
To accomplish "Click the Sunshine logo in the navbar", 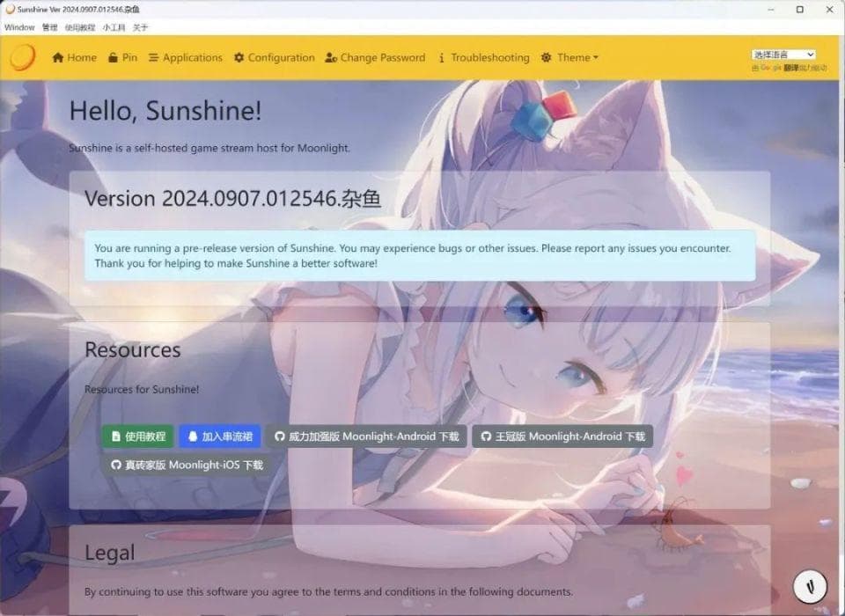I will pyautogui.click(x=22, y=57).
